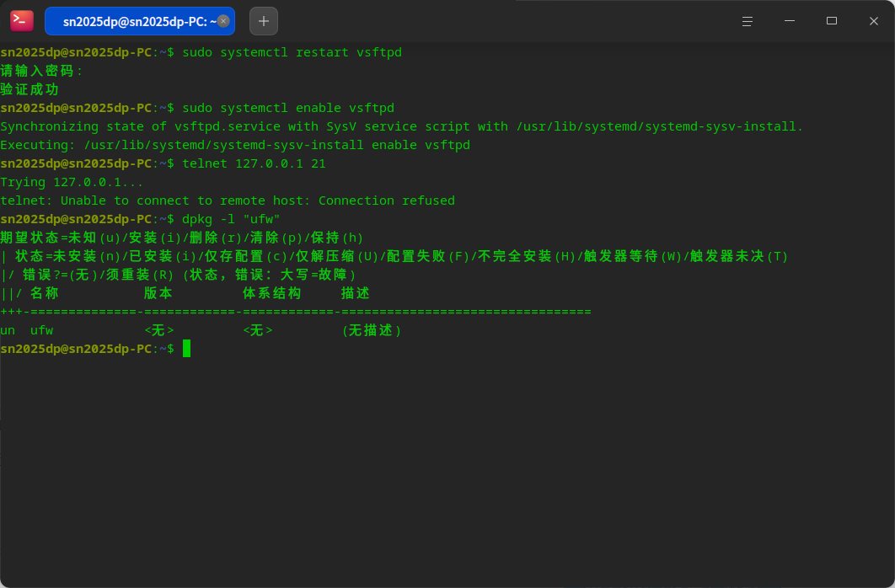Click the 'telnet 127.0.0.1 21' command text
This screenshot has width=895, height=588.
(x=254, y=163)
